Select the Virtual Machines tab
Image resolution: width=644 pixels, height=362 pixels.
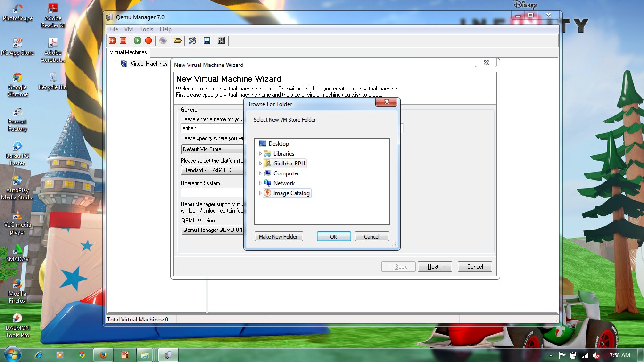(x=128, y=52)
